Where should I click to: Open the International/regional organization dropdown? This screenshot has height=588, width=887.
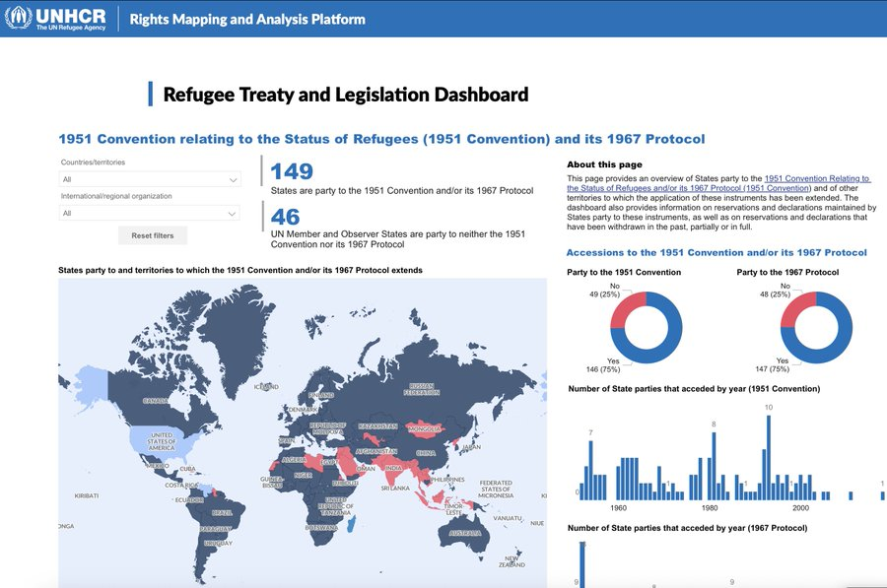point(150,213)
